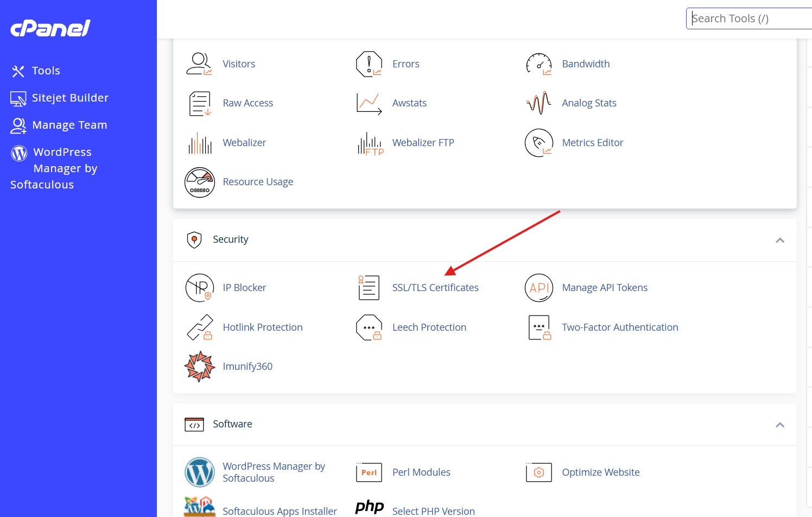Click the Visitors icon

coord(199,64)
